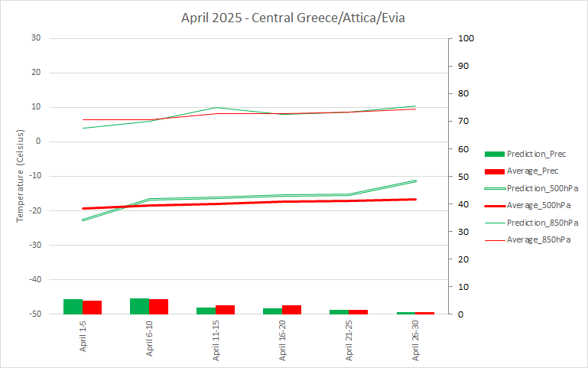Click the red bar for April 16-20
The width and height of the screenshot is (588, 368).
click(291, 309)
